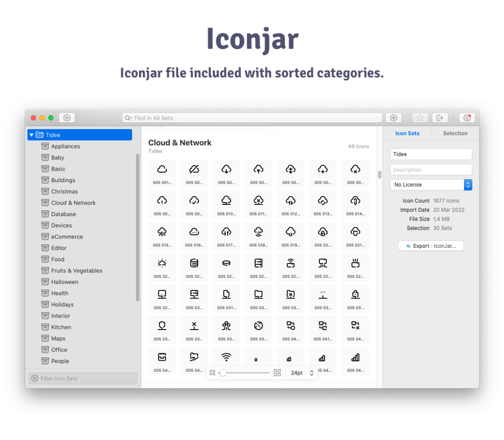Open the Fruits & Vegetables set
The height and width of the screenshot is (440, 504).
pos(77,270)
